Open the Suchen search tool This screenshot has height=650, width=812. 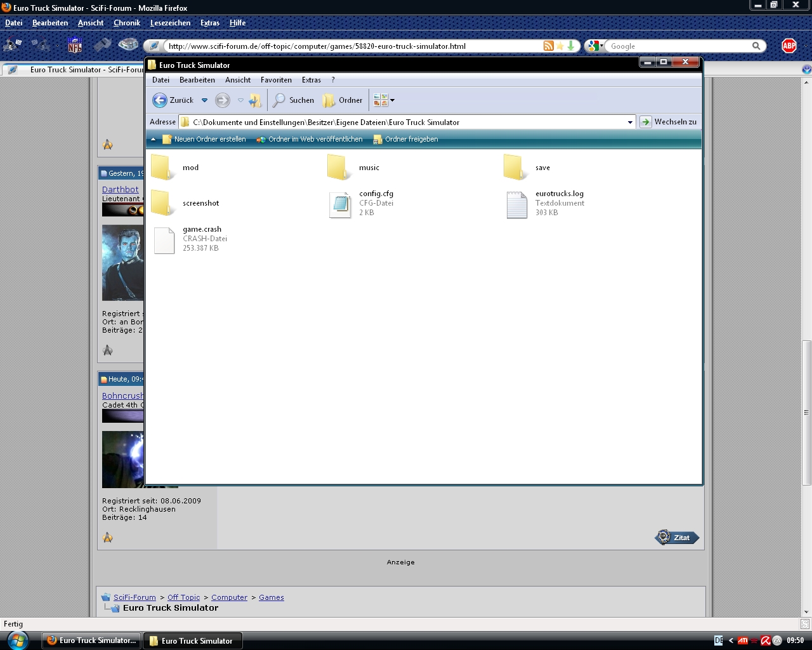click(x=294, y=100)
